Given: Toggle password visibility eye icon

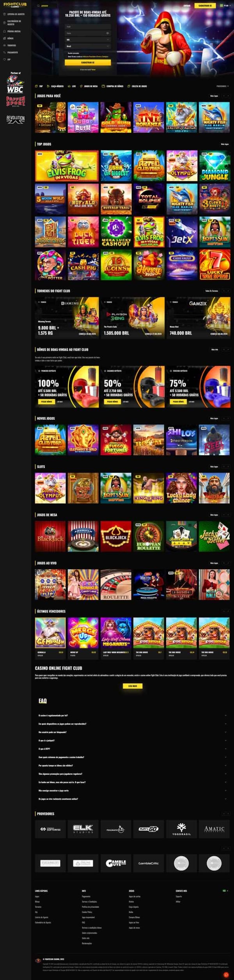Looking at the screenshot, I should point(108,33).
